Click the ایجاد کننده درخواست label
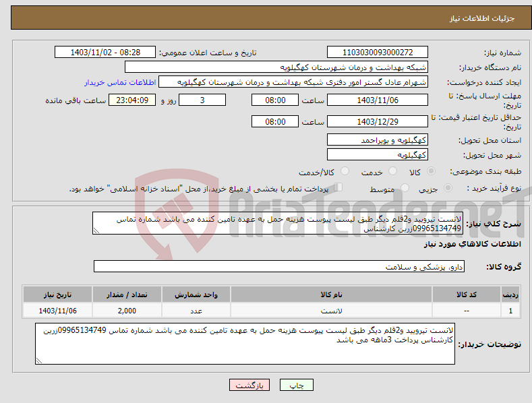Viewport: 532px width, 403px height. [484, 83]
